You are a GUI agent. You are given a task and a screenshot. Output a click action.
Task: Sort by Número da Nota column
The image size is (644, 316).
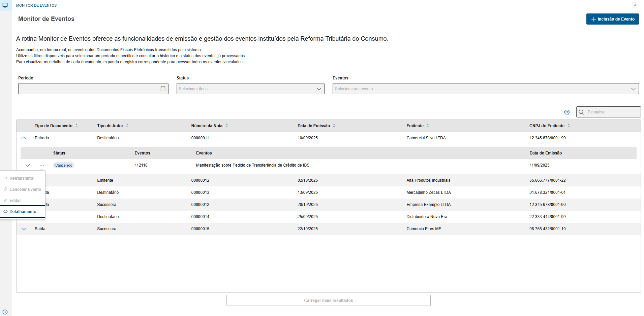point(227,126)
